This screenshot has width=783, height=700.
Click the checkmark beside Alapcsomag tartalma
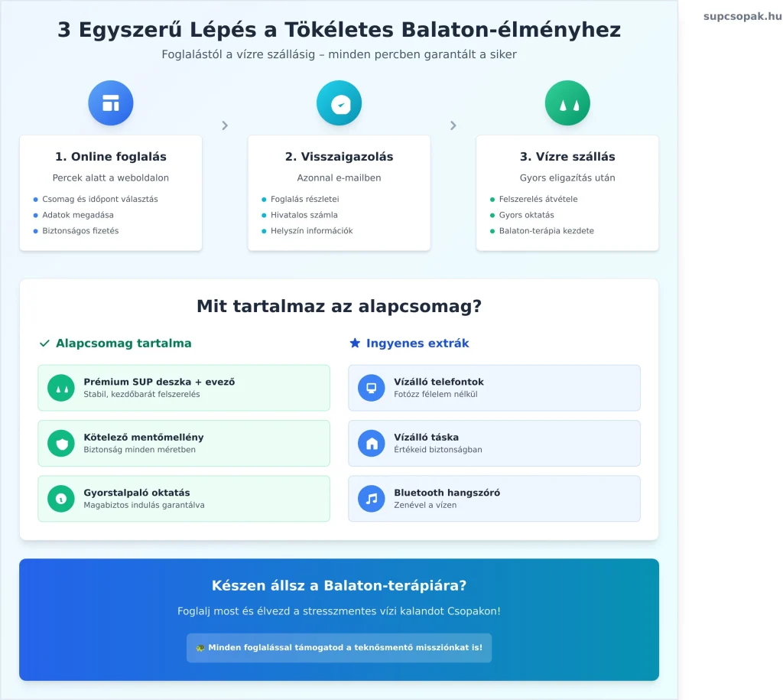pos(44,343)
